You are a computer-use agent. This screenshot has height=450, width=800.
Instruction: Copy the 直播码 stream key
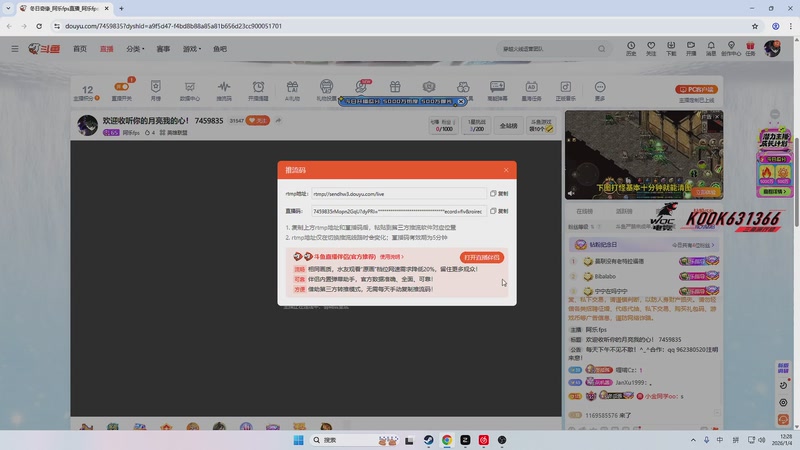pos(499,211)
